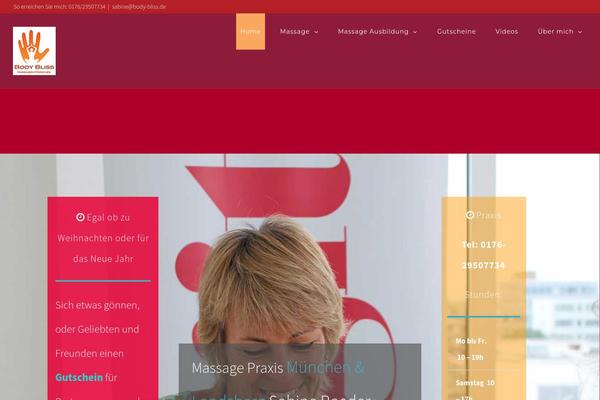Click the Mo bis Fr. opening hours row

tap(484, 349)
